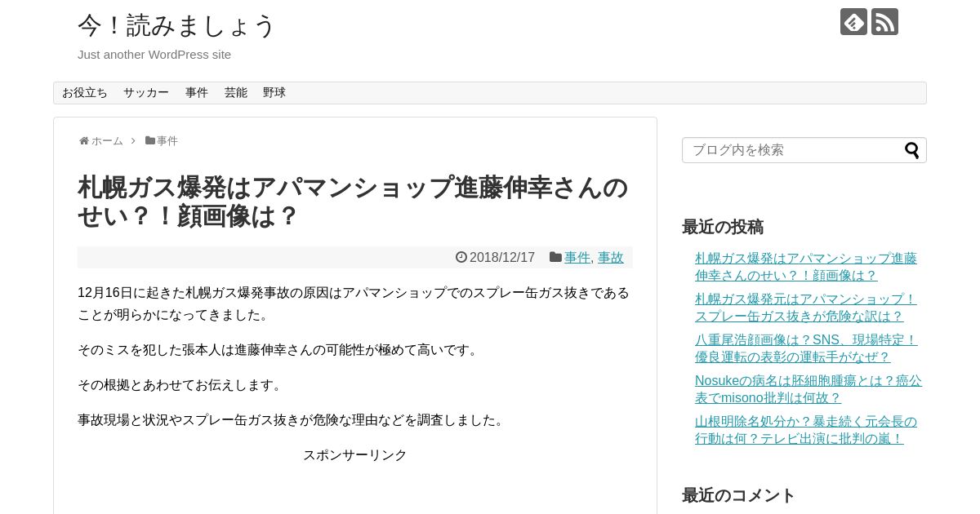
Task: Open the 芸能 menu item
Action: [x=236, y=93]
